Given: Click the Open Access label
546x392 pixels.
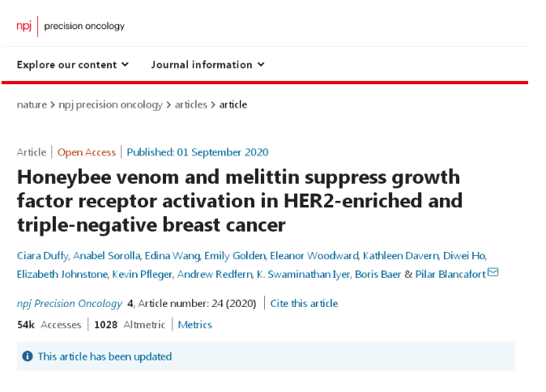Looking at the screenshot, I should [87, 152].
